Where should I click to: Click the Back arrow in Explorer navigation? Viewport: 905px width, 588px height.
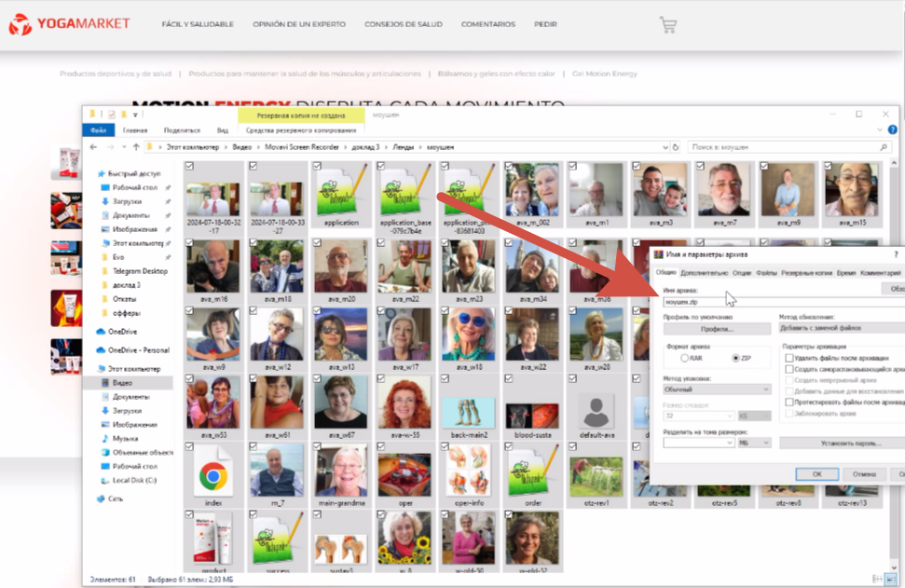click(x=93, y=147)
